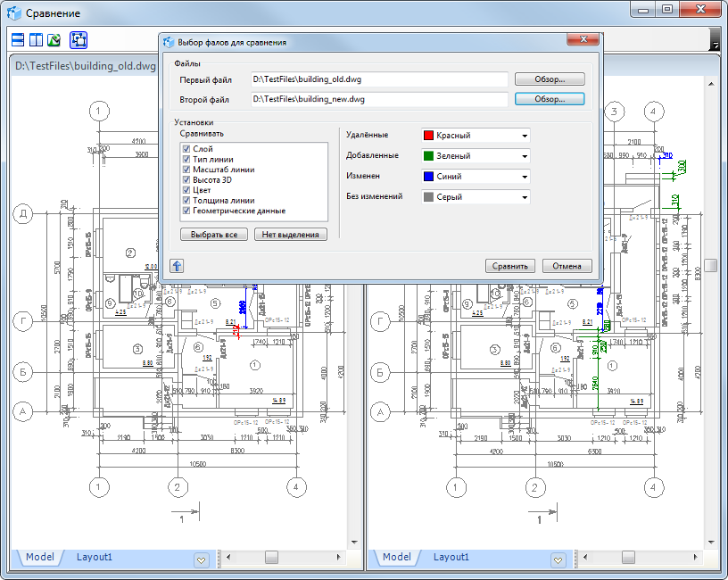Click Обзор button for the second file
728x580 pixels.
click(x=550, y=99)
